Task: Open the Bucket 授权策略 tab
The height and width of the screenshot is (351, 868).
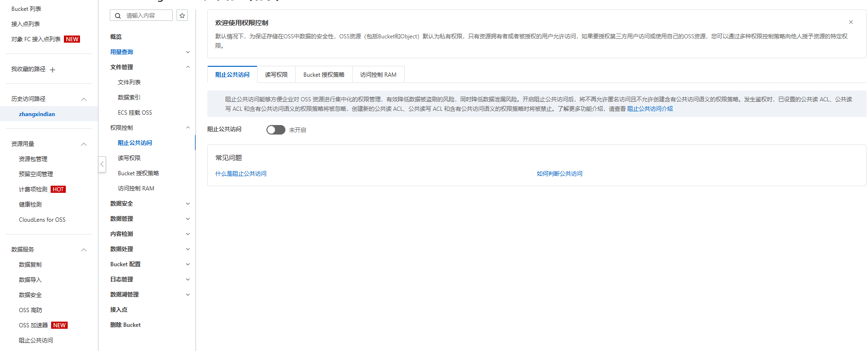Action: point(324,75)
